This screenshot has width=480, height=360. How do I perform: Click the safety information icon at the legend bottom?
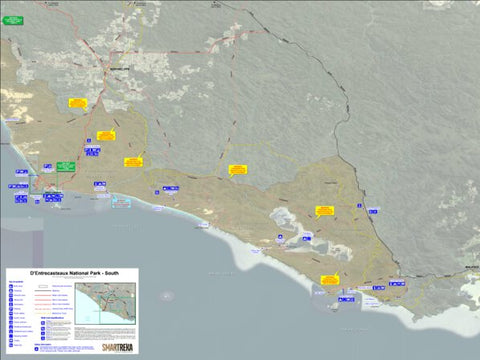tap(37, 349)
